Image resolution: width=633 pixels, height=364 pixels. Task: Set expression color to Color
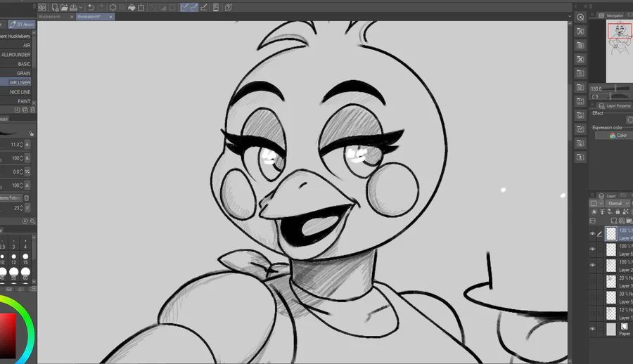point(615,136)
